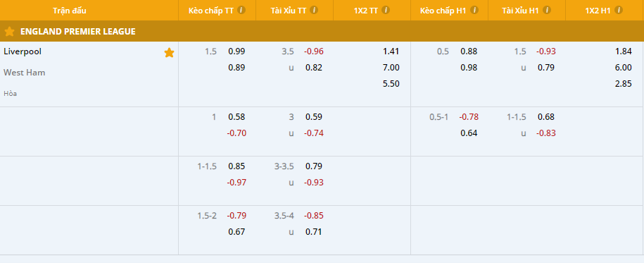Click England Premier League star icon
The width and height of the screenshot is (644, 263).
9,31
